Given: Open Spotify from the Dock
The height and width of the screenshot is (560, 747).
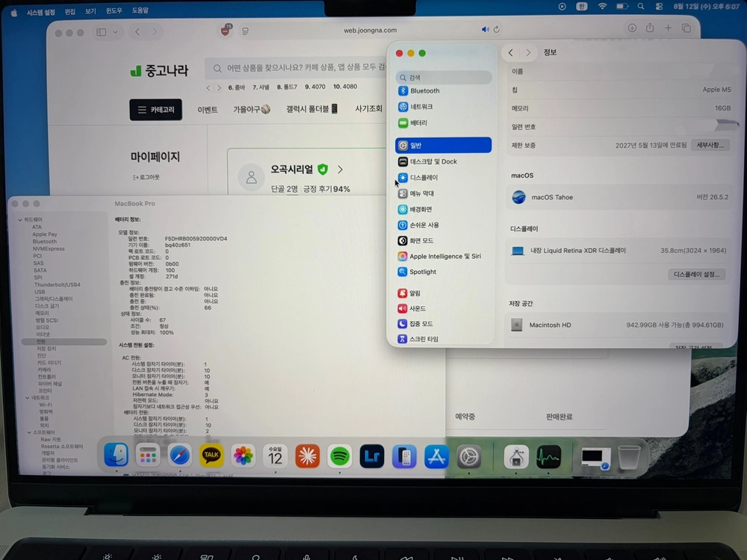Looking at the screenshot, I should pos(339,456).
